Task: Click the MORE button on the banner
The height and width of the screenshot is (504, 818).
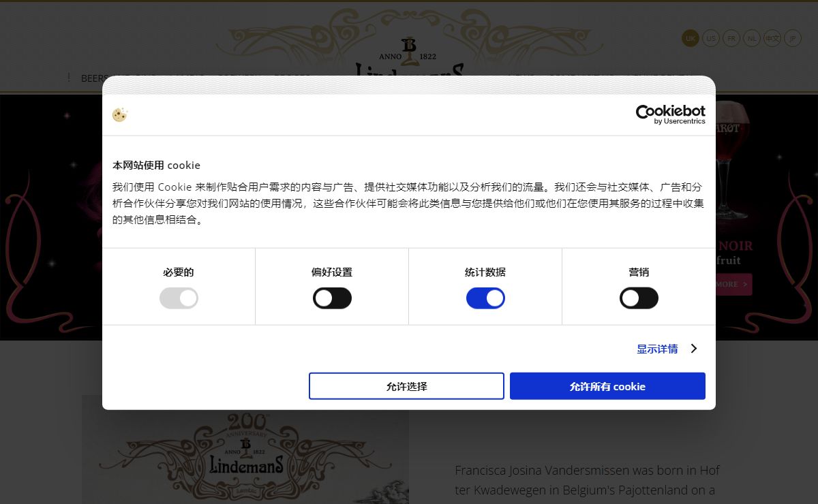Action: click(733, 284)
